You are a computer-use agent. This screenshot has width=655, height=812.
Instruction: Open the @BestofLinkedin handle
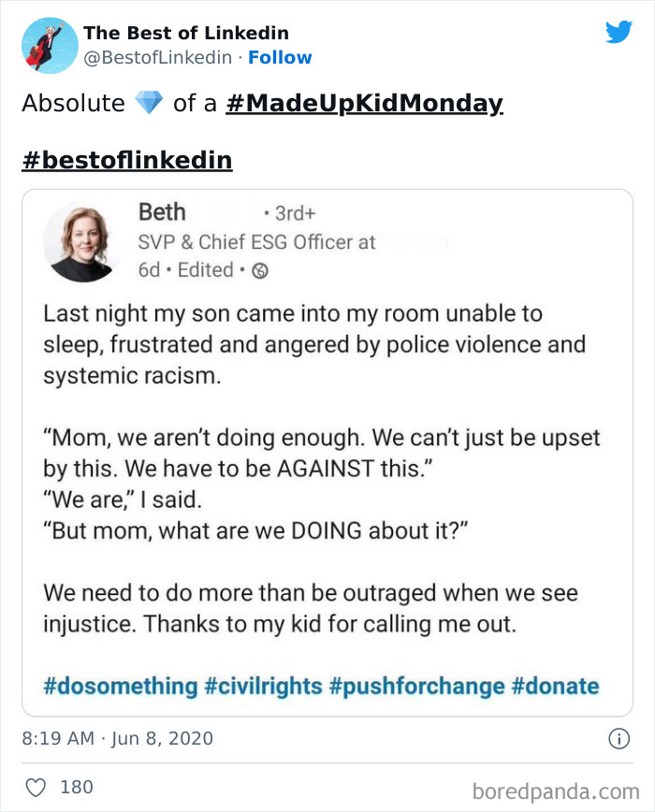157,58
